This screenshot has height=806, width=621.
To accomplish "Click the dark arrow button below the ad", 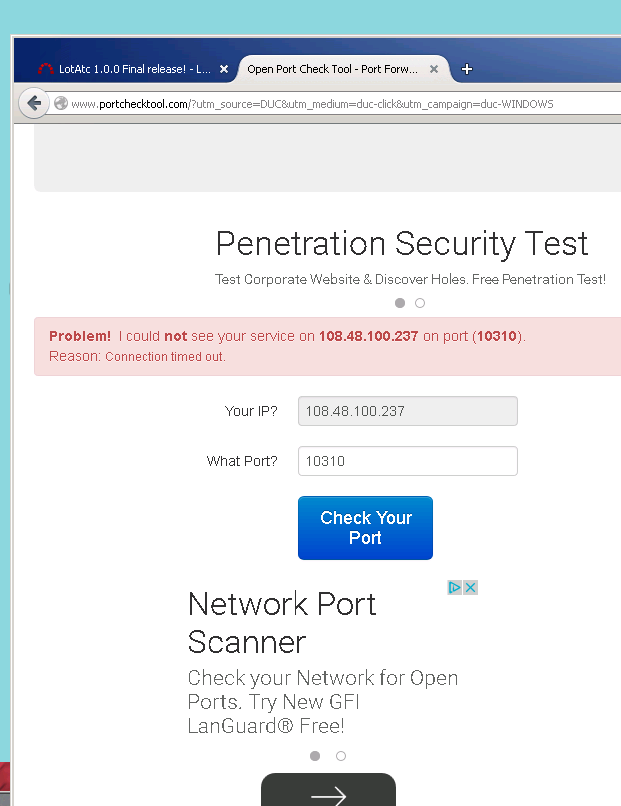I will point(328,791).
